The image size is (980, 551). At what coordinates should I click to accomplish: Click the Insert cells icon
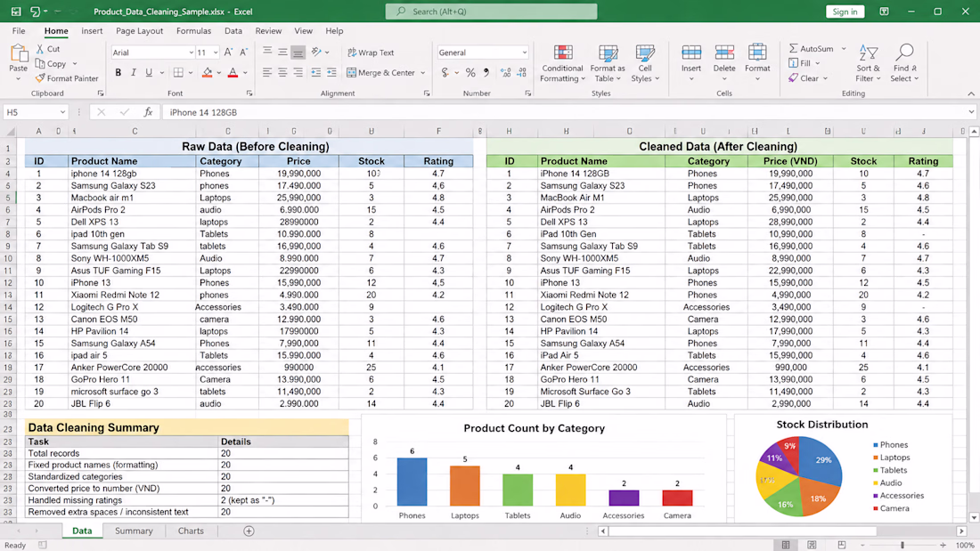coord(691,53)
